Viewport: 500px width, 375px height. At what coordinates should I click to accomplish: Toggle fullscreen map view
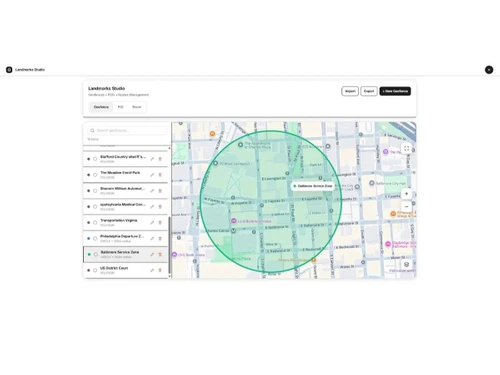pos(406,148)
